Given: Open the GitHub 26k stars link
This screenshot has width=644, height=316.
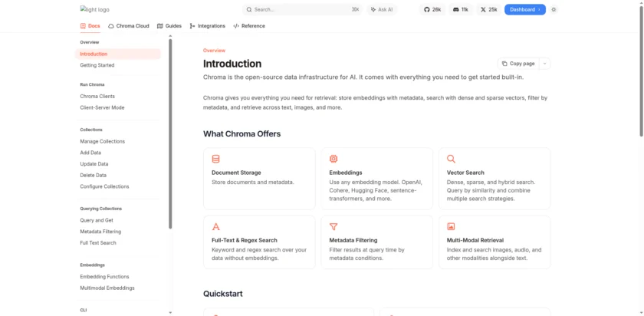Looking at the screenshot, I should [432, 10].
